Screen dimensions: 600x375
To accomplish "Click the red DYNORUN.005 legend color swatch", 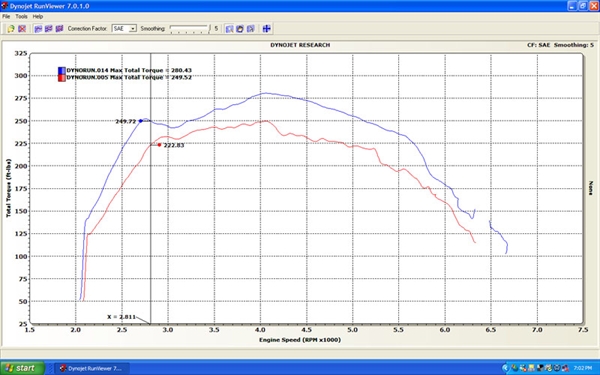I will (62, 78).
